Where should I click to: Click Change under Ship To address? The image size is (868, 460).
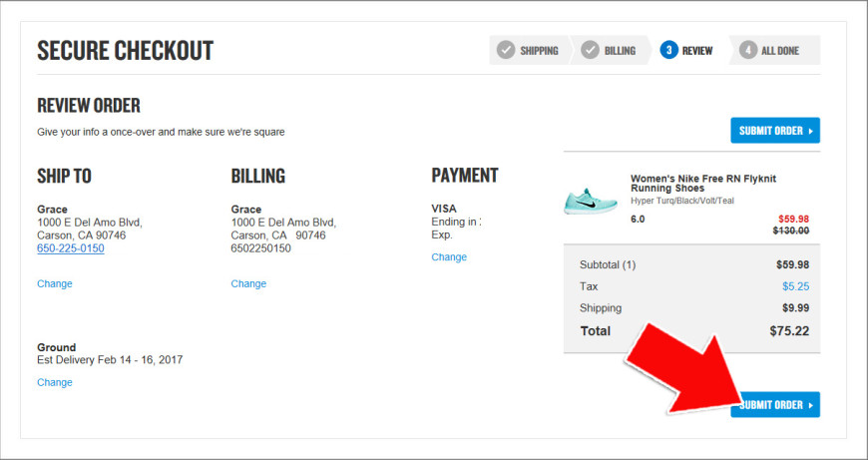(55, 283)
